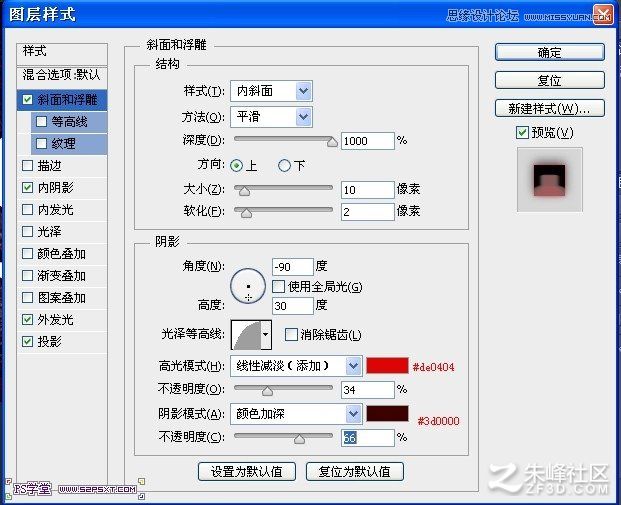Select direction 上 radio button
Screen dimensions: 621x505
(x=236, y=165)
